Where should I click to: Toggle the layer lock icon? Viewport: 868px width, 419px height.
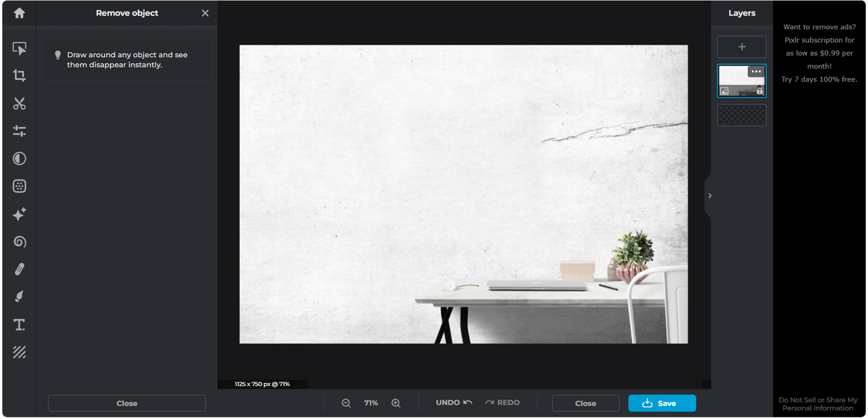point(759,91)
